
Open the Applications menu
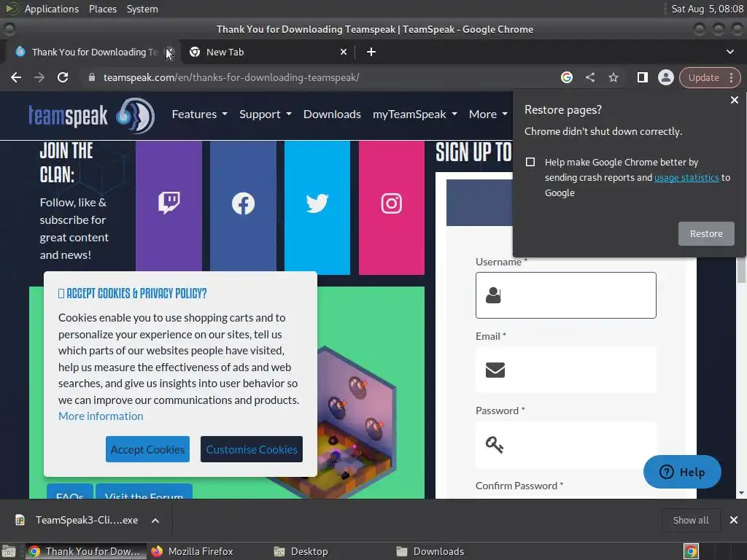click(x=52, y=9)
